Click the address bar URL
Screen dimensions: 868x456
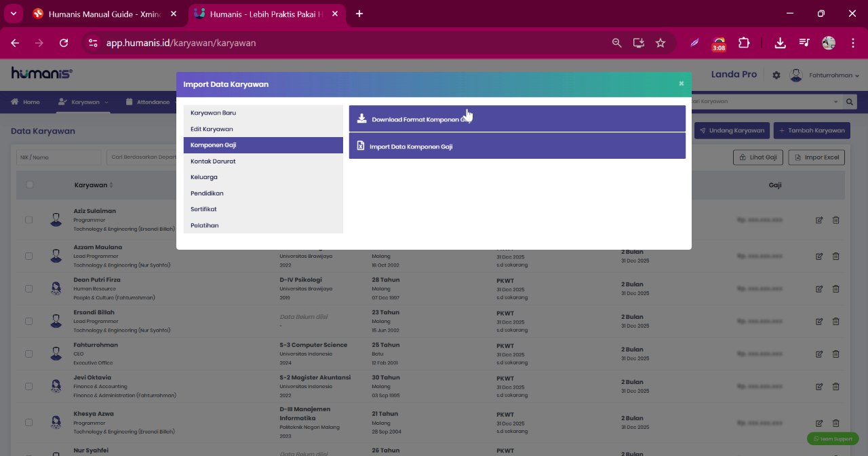point(181,43)
